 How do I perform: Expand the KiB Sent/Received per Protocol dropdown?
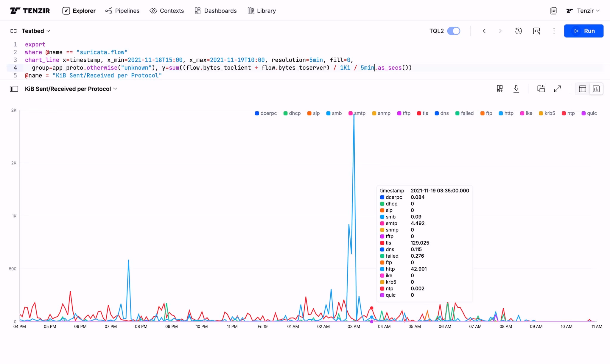tap(71, 89)
